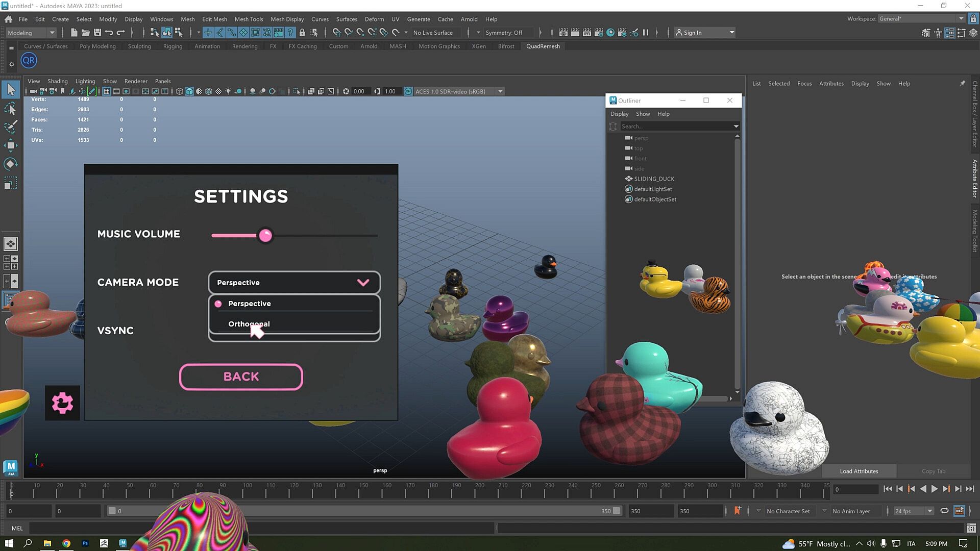This screenshot has height=551, width=980.
Task: Click the Photoshop icon in the taskbar
Action: click(x=85, y=543)
